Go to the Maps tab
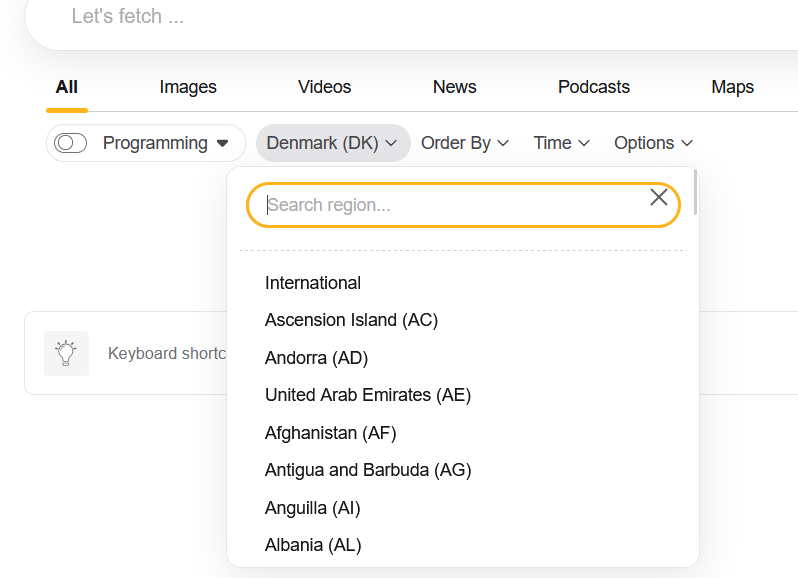Image resolution: width=798 pixels, height=578 pixels. [x=732, y=87]
